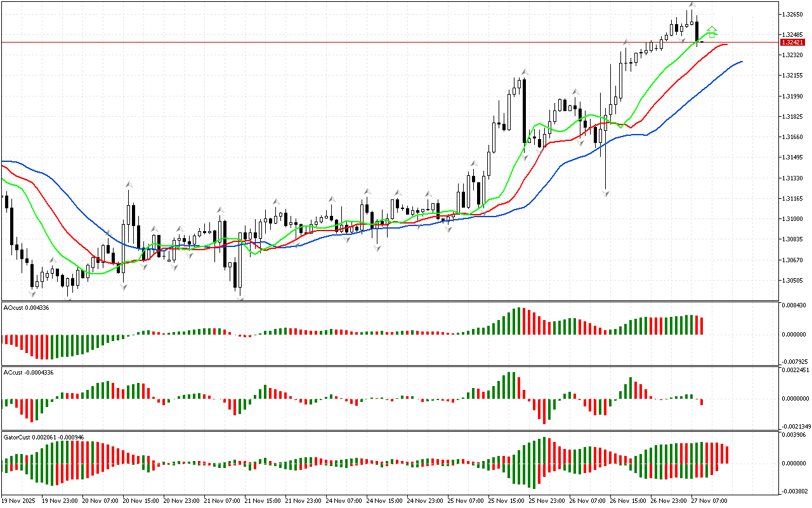Viewport: 812px width, 508px height.
Task: Click the AOcust indicator label
Action: pyautogui.click(x=26, y=307)
